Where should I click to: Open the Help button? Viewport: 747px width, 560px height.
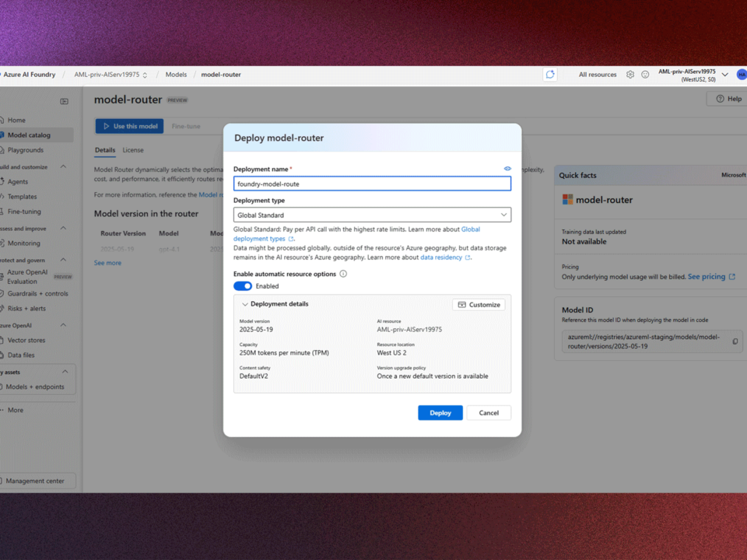729,99
